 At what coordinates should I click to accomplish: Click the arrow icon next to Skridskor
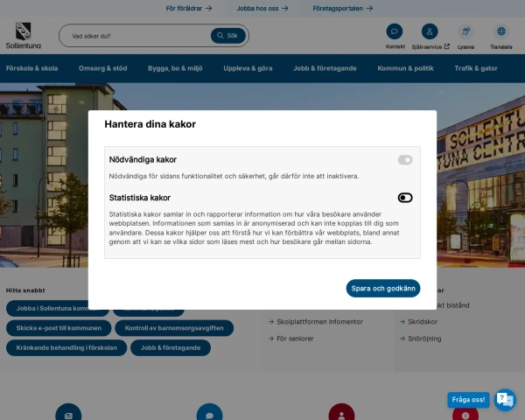click(402, 321)
